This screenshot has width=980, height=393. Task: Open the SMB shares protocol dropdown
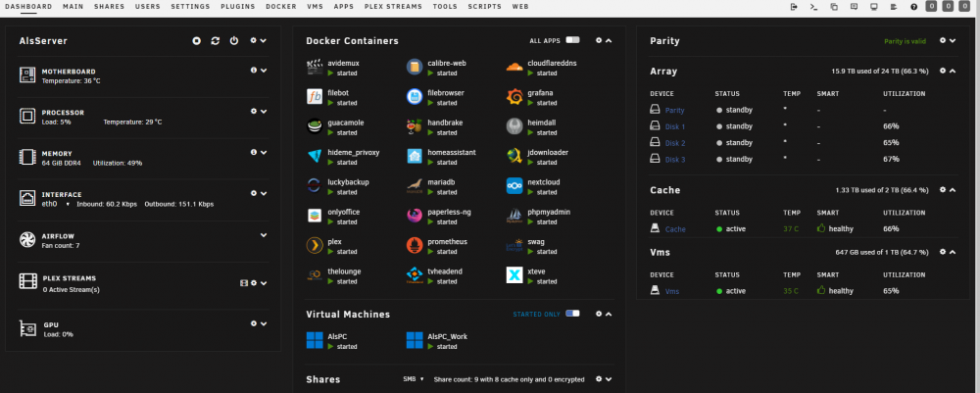(414, 378)
